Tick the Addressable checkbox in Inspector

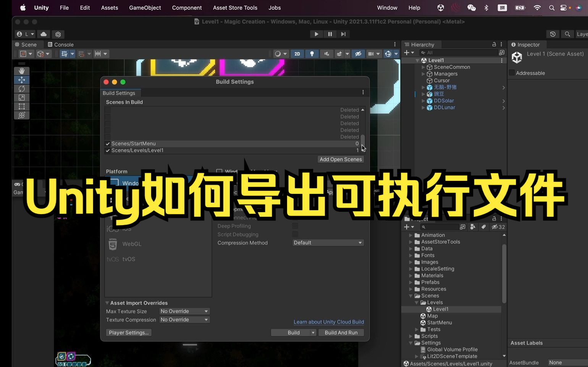click(512, 73)
